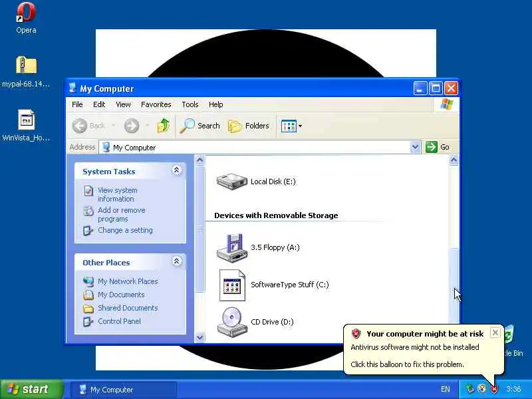Screen dimensions: 532x399
Task: Open the Back history dropdown arrow
Action: [x=113, y=126]
